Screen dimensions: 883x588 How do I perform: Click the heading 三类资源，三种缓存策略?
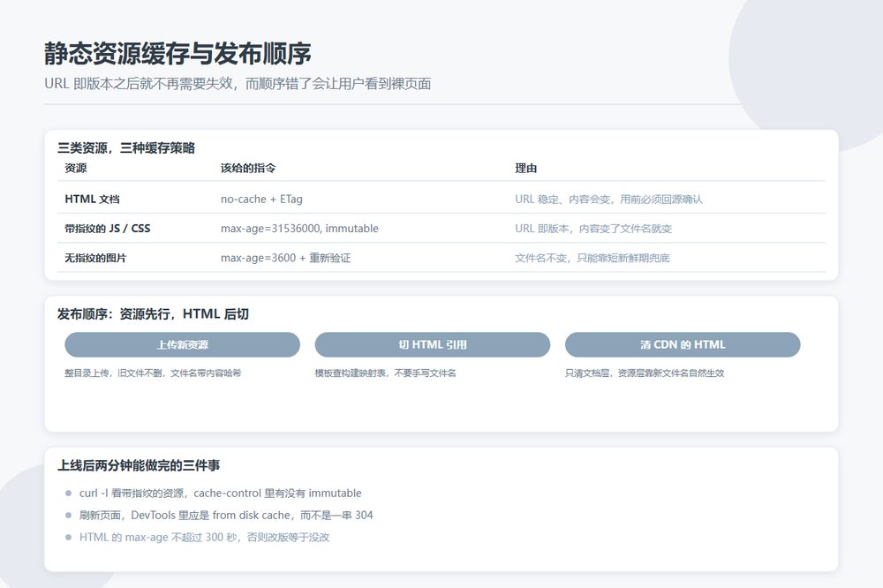126,148
